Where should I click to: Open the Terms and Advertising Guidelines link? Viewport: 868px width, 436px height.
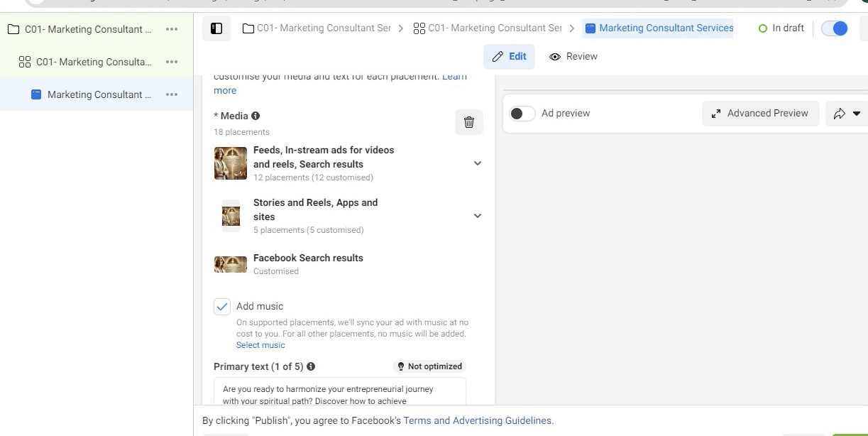point(477,420)
